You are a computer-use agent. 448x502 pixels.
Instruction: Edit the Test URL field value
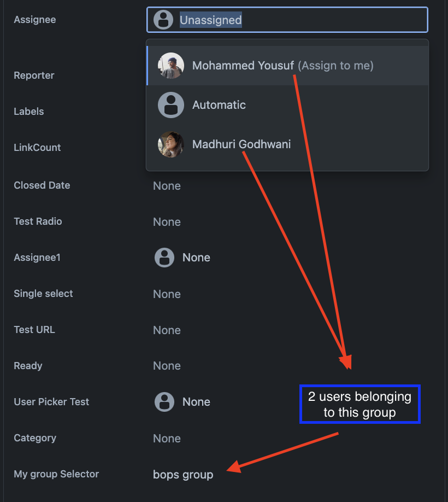point(167,330)
